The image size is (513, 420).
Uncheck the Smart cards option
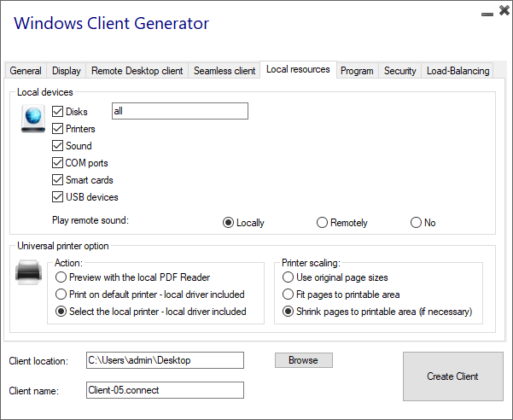pos(58,180)
